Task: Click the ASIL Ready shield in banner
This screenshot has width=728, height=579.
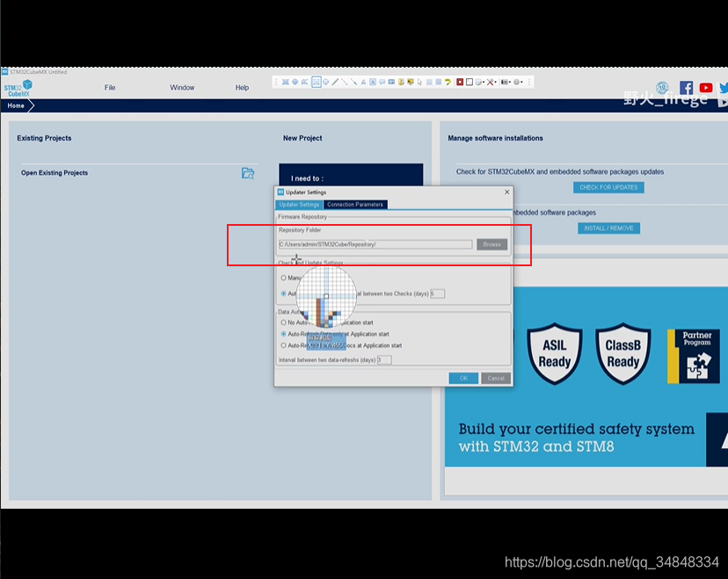Action: [555, 353]
